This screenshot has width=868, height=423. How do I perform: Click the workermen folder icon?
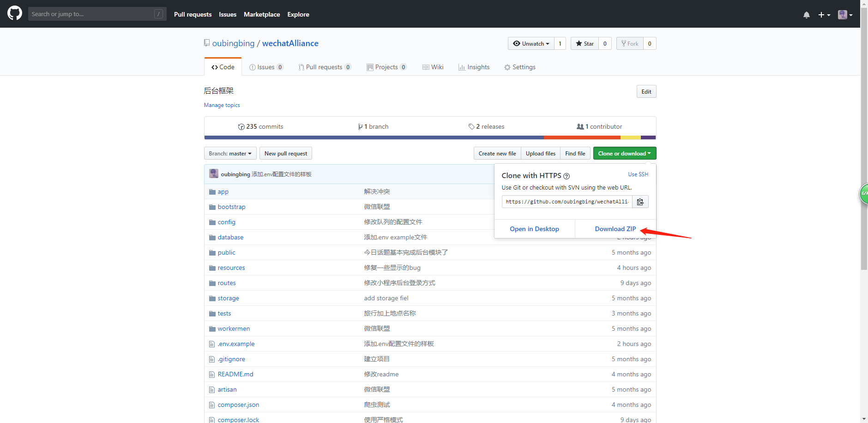coord(212,328)
